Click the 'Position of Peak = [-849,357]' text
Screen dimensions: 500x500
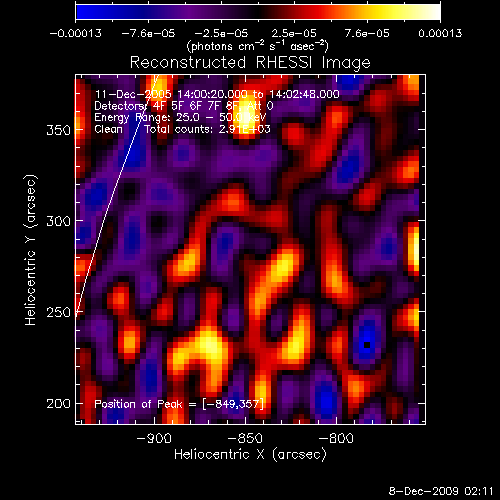[179, 404]
